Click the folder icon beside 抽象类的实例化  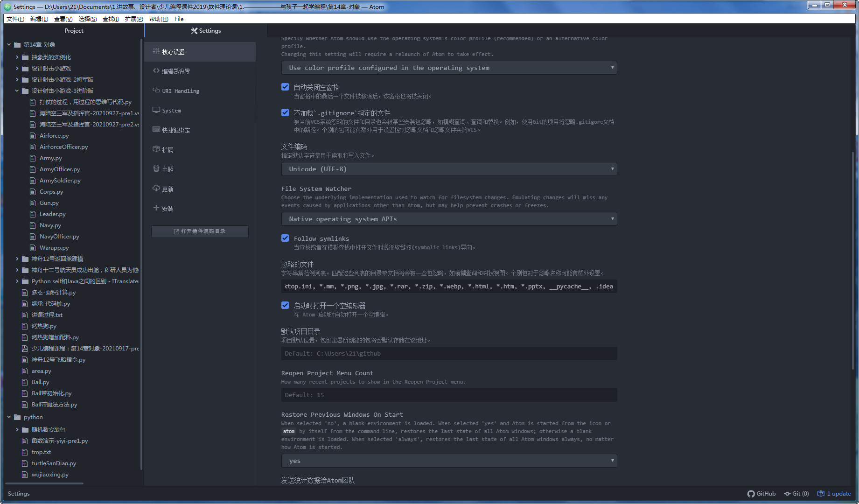pyautogui.click(x=25, y=57)
